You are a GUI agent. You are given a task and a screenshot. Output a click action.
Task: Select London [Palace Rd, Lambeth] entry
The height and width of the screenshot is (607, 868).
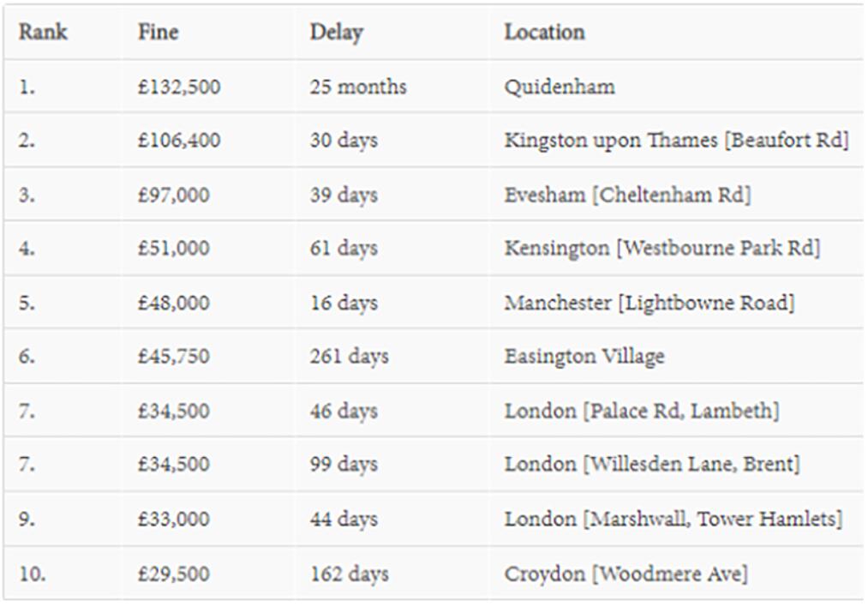click(642, 411)
